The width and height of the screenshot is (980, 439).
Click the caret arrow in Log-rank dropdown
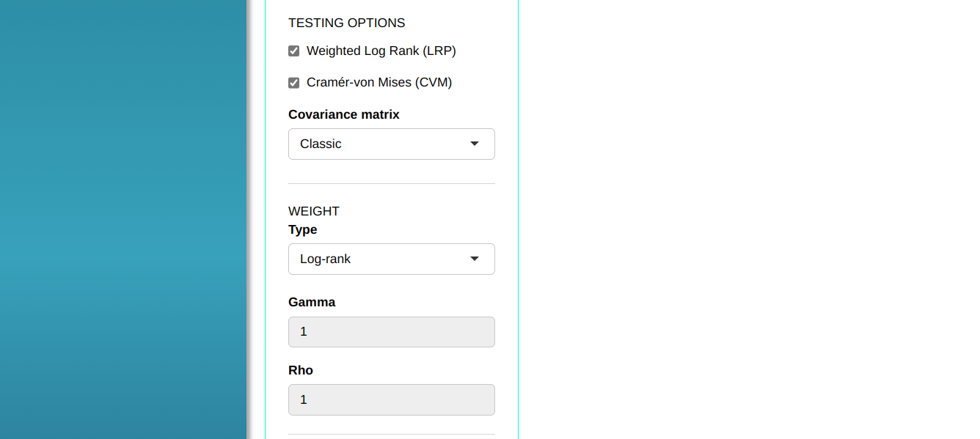coord(475,259)
